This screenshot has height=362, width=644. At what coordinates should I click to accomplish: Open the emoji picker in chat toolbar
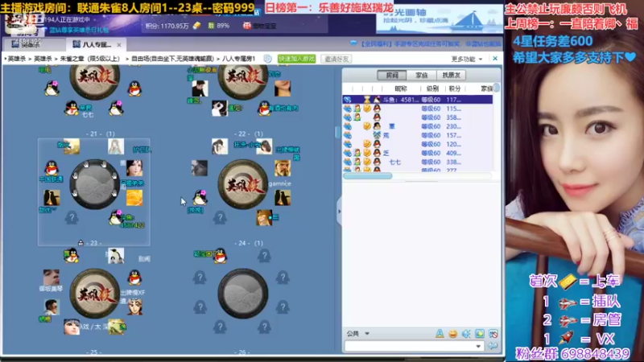click(x=452, y=334)
